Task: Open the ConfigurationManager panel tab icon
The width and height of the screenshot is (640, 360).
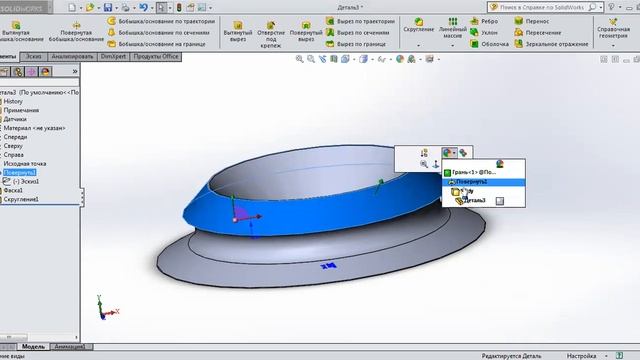Action: [18, 72]
